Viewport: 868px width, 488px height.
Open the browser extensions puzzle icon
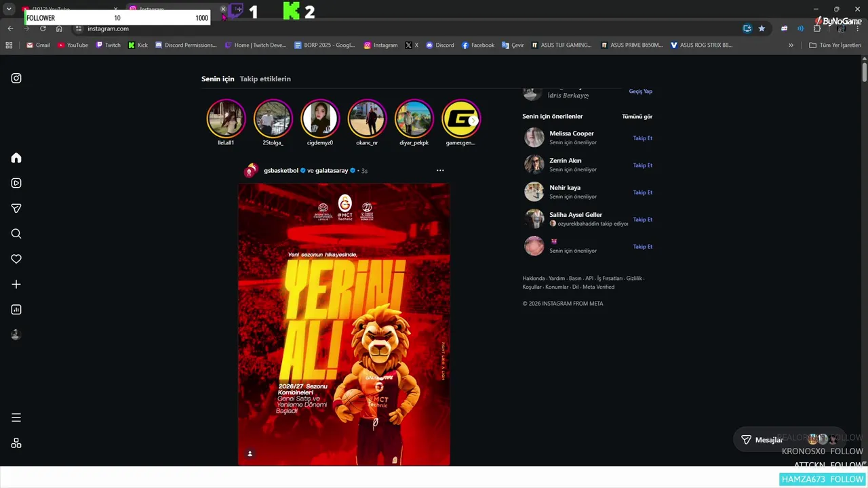[817, 28]
